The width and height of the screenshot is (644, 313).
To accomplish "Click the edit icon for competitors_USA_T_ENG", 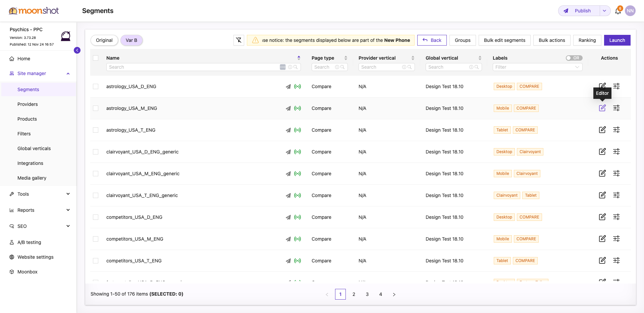I will (602, 260).
